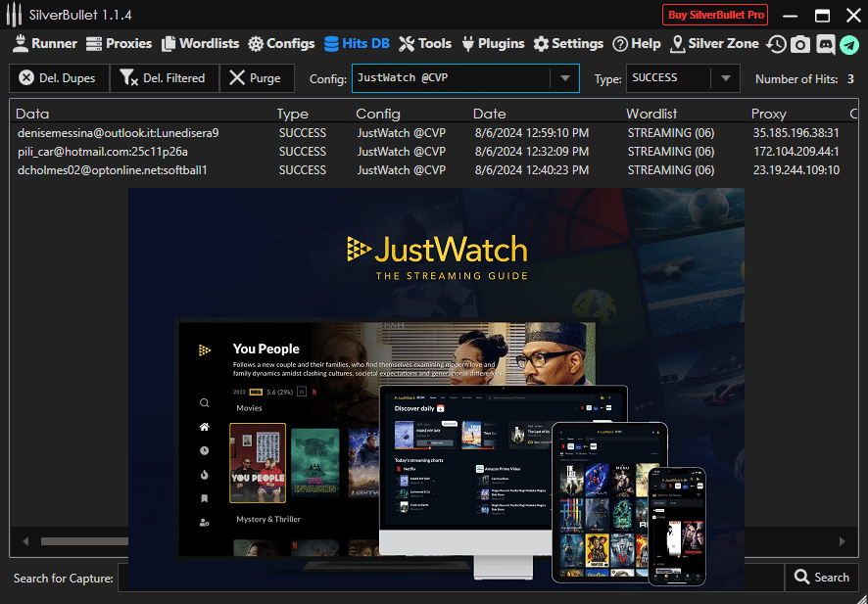
Task: Select the denisemessina@outlook.it hit row
Action: 433,133
